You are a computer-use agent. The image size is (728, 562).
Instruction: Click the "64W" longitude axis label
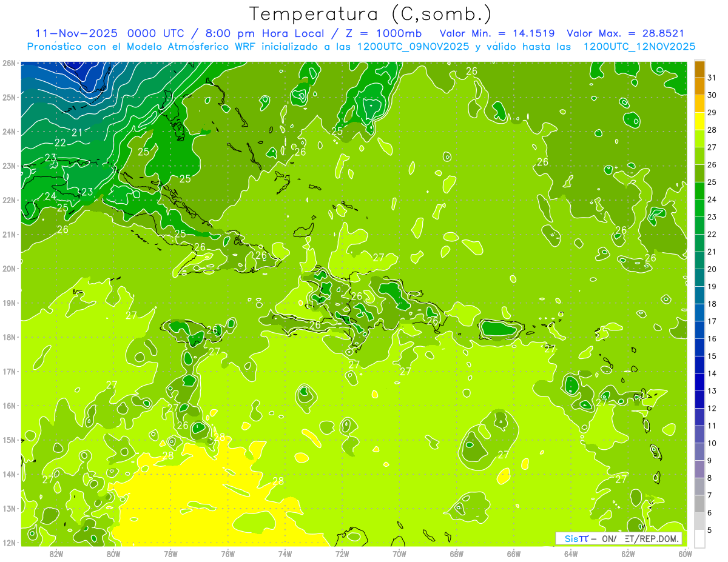(571, 554)
